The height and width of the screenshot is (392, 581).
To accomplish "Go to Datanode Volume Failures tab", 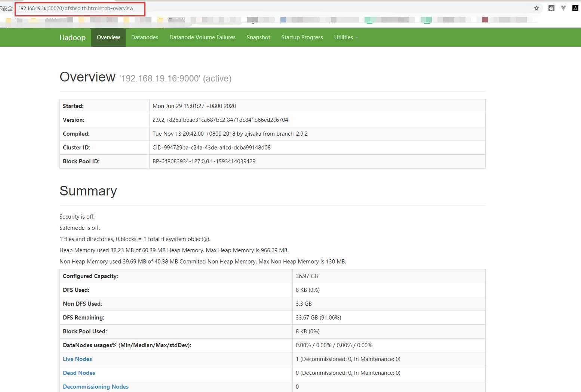I will click(202, 37).
